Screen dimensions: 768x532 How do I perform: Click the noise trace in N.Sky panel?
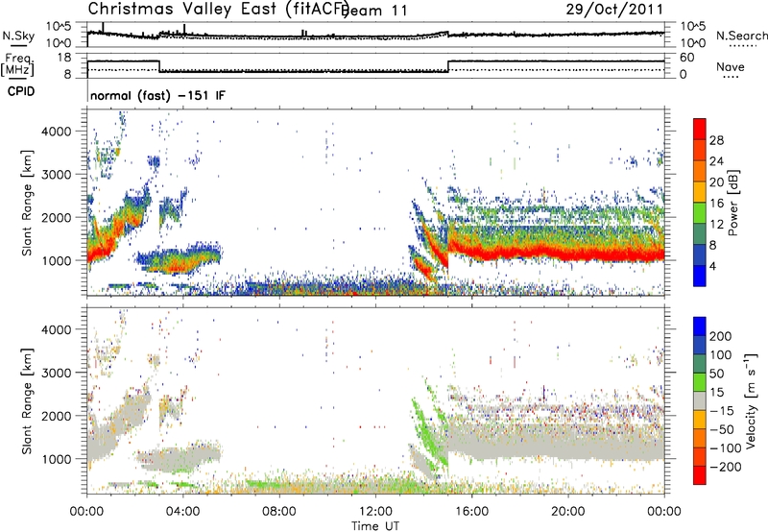pos(375,36)
